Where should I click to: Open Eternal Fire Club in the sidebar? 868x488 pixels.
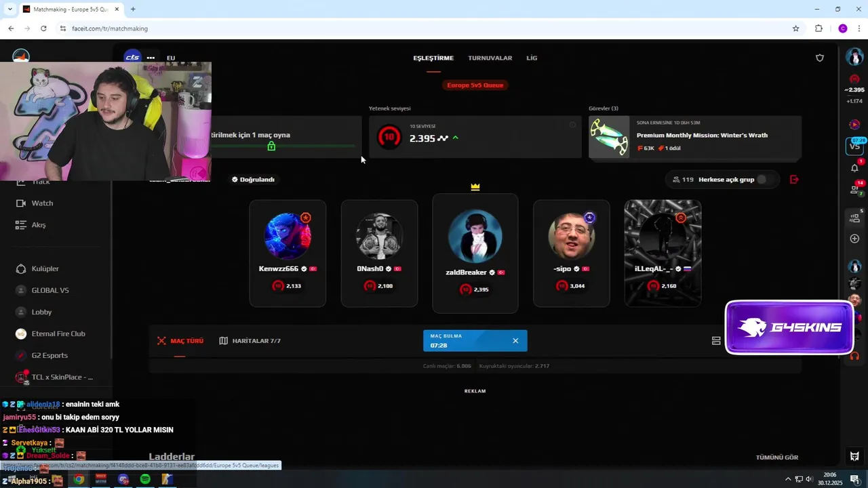(x=58, y=334)
